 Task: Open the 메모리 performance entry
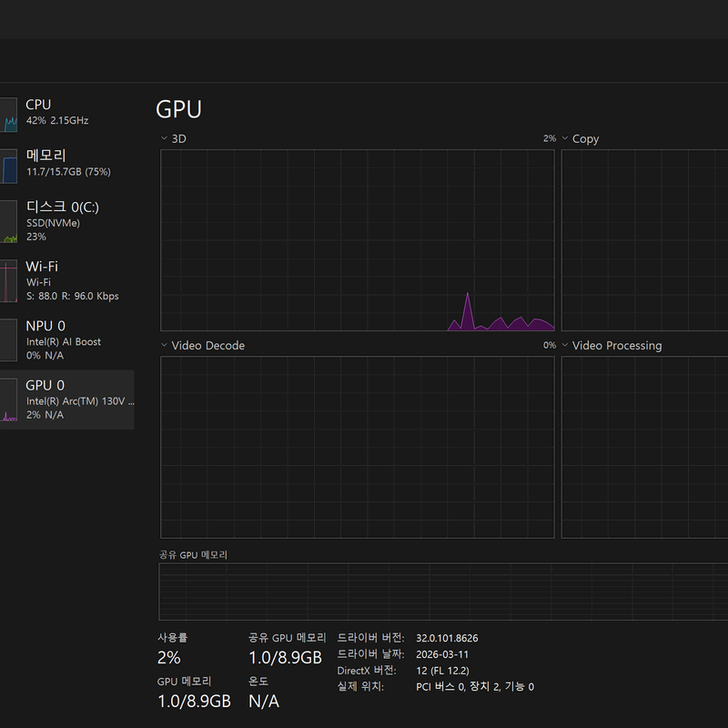pos(66,166)
